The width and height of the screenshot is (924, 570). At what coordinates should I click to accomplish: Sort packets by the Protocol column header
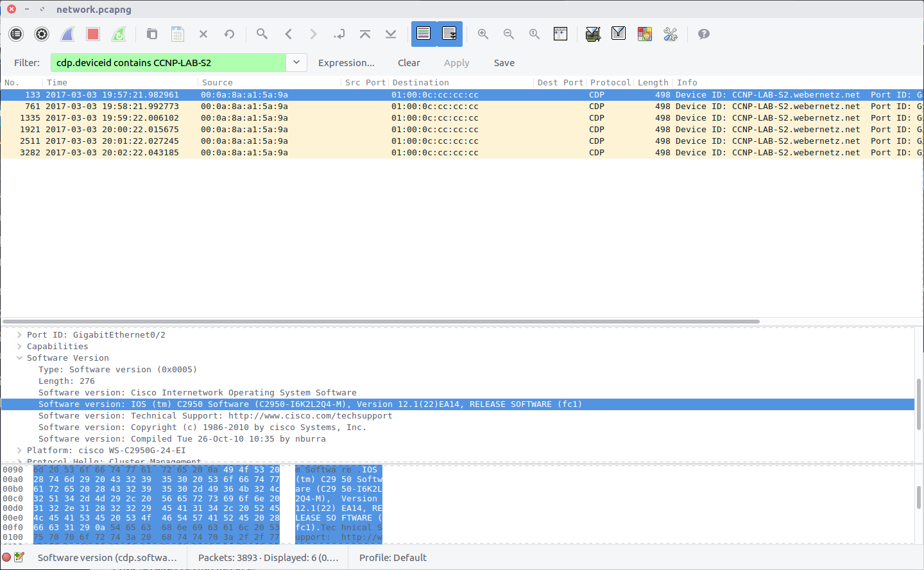pos(610,82)
